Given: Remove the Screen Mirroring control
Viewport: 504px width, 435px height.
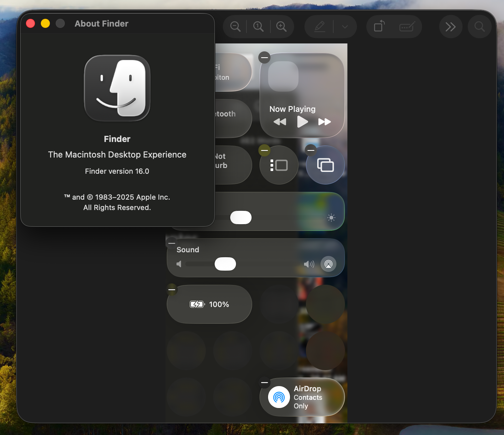Looking at the screenshot, I should [x=311, y=150].
